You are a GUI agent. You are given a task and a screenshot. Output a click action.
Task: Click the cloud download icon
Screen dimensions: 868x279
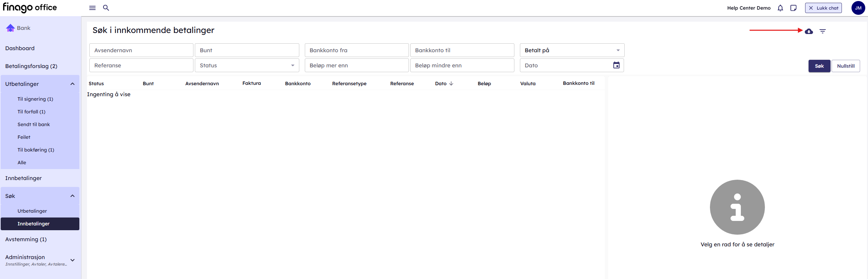click(809, 31)
